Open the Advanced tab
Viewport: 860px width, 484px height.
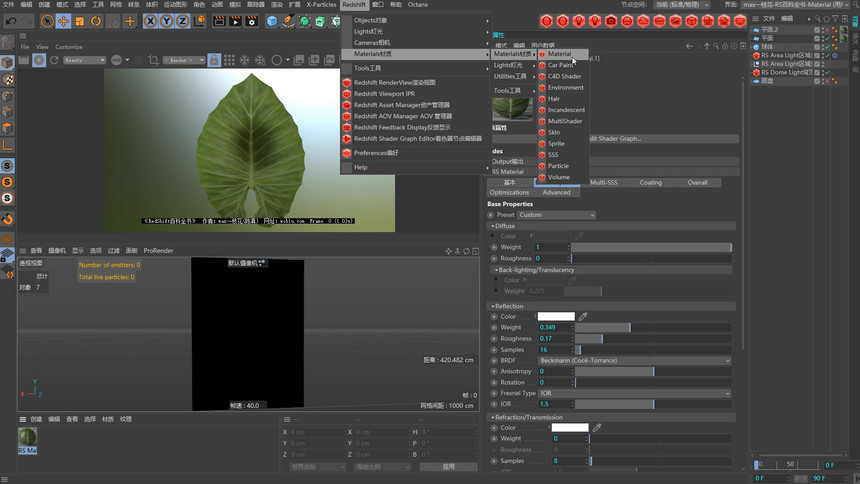click(x=556, y=192)
